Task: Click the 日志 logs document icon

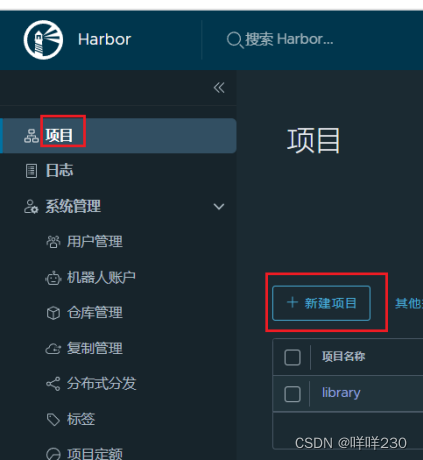Action: point(31,171)
